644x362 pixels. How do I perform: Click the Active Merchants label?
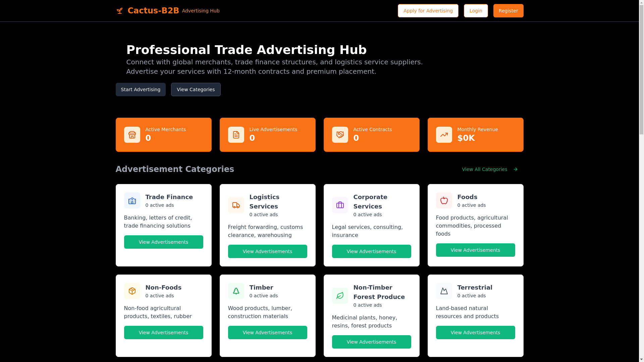(x=166, y=129)
